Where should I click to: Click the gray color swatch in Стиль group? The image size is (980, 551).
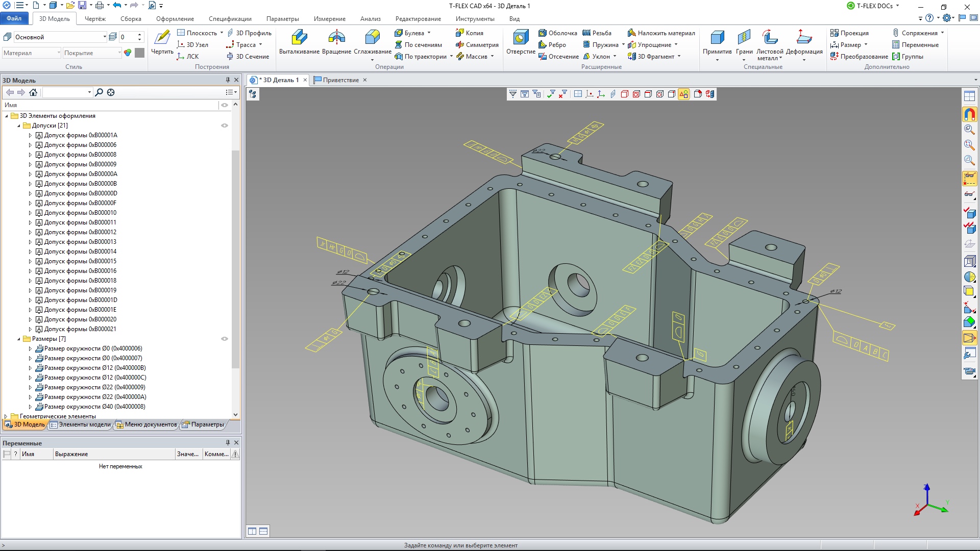pyautogui.click(x=139, y=53)
